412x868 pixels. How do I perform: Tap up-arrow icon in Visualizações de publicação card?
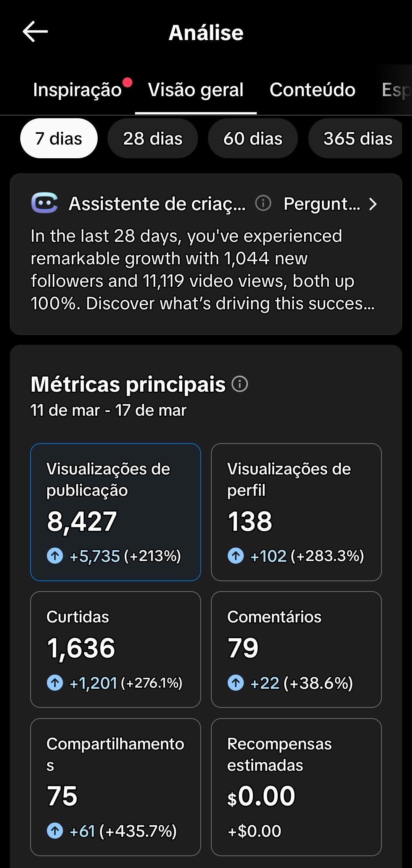pos(55,556)
